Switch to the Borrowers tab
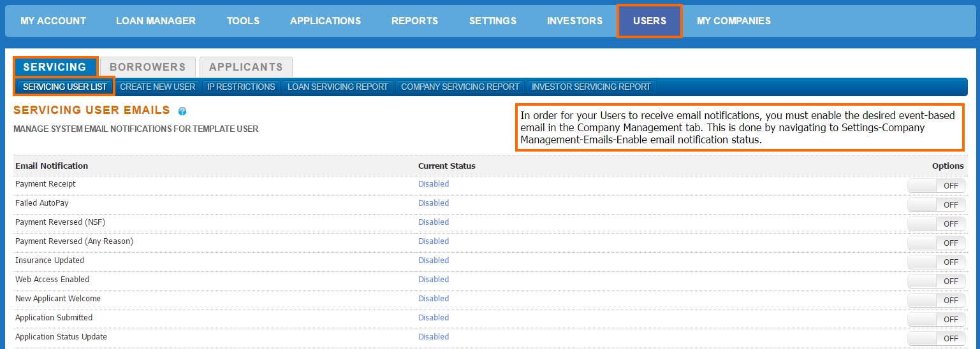Screen dimensions: 980x349 (147, 67)
